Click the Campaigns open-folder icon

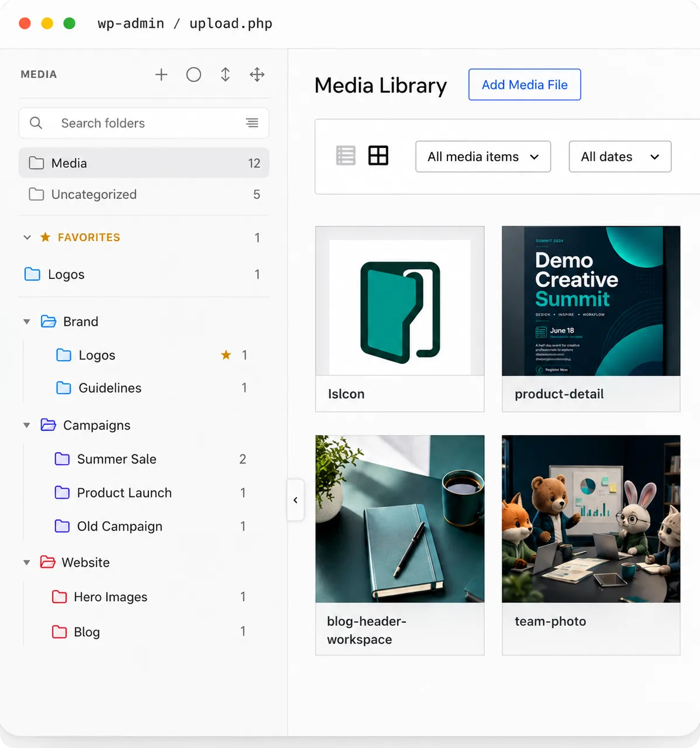49,425
